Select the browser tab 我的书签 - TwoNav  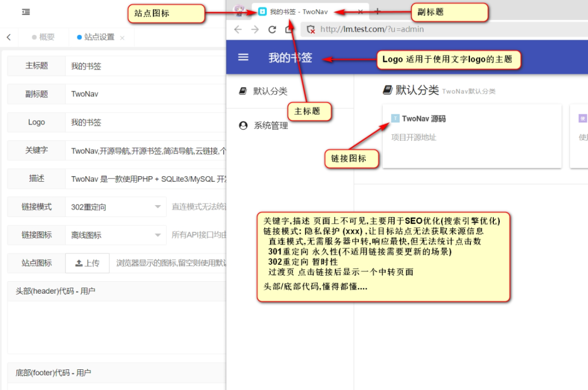pyautogui.click(x=310, y=11)
